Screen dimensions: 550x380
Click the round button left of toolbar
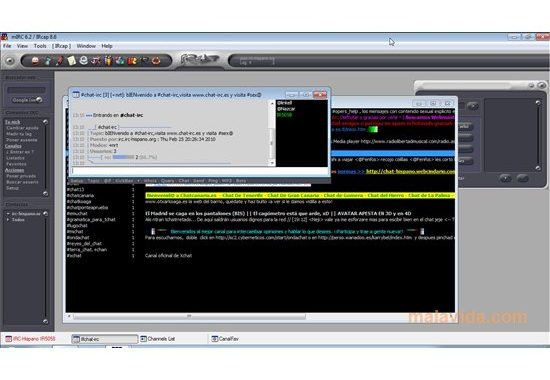pos(10,61)
